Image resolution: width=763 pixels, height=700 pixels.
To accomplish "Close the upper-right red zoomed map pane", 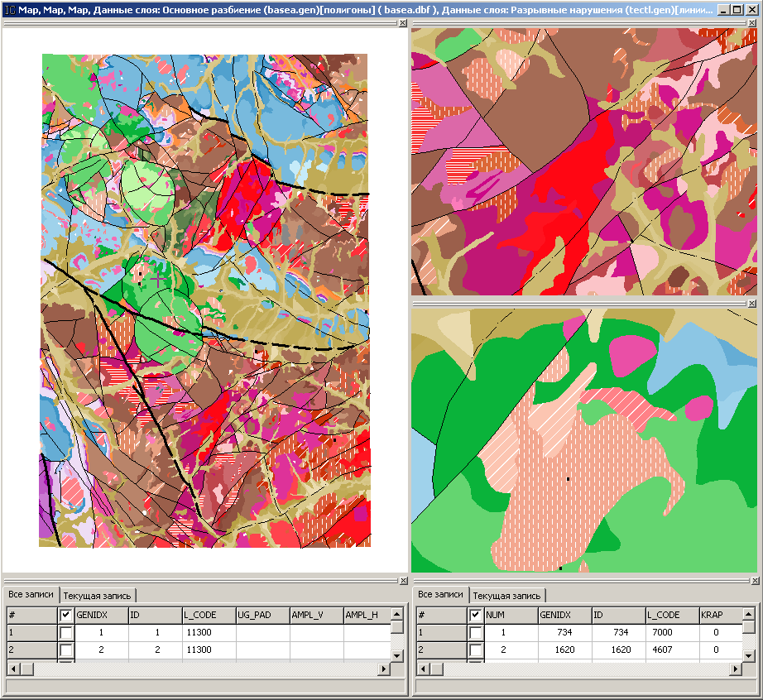I will [x=753, y=23].
